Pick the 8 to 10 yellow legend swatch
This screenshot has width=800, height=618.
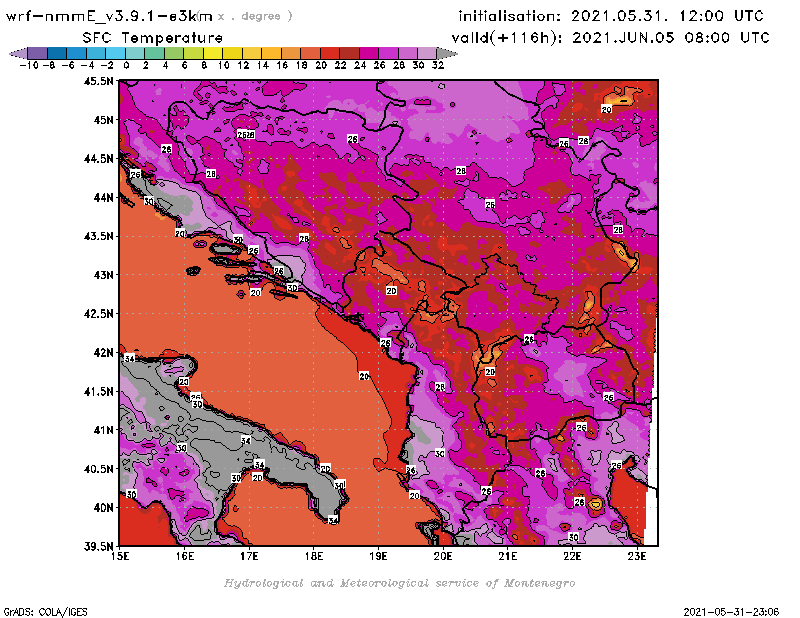pos(213,53)
